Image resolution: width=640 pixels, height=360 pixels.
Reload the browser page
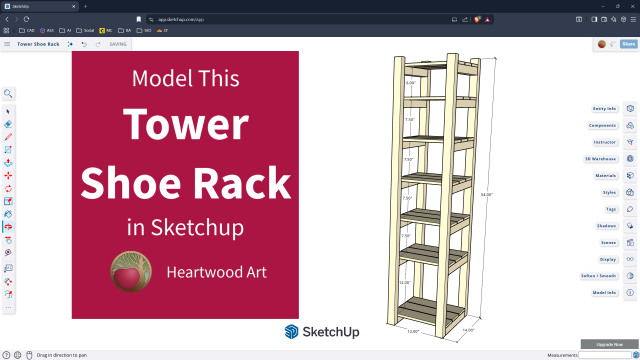27,19
